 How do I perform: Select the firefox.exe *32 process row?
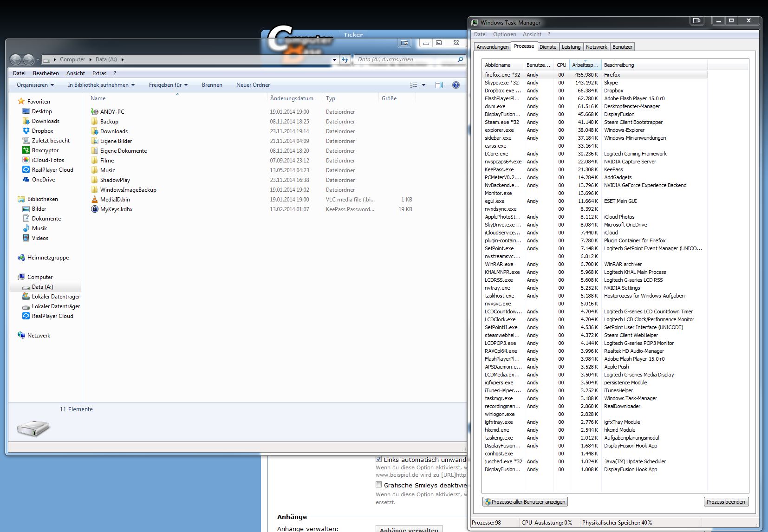pyautogui.click(x=595, y=75)
